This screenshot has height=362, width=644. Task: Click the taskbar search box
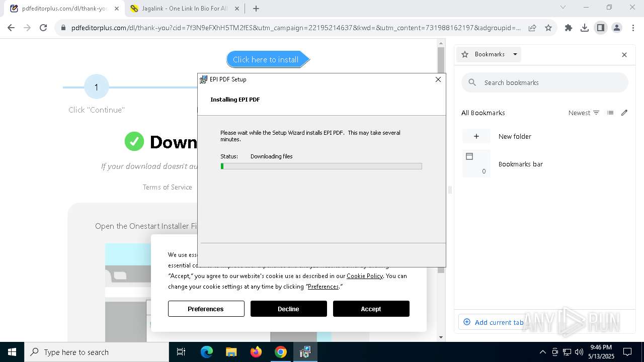(97, 352)
